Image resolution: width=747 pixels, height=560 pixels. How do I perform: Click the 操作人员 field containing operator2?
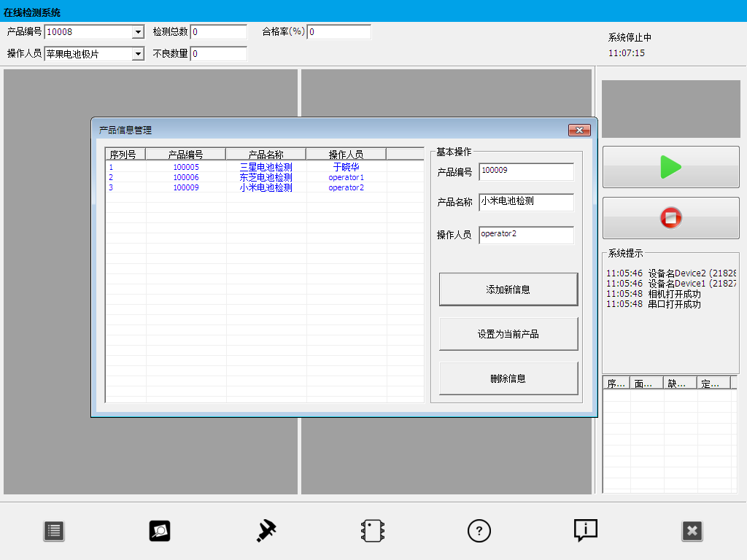click(526, 235)
